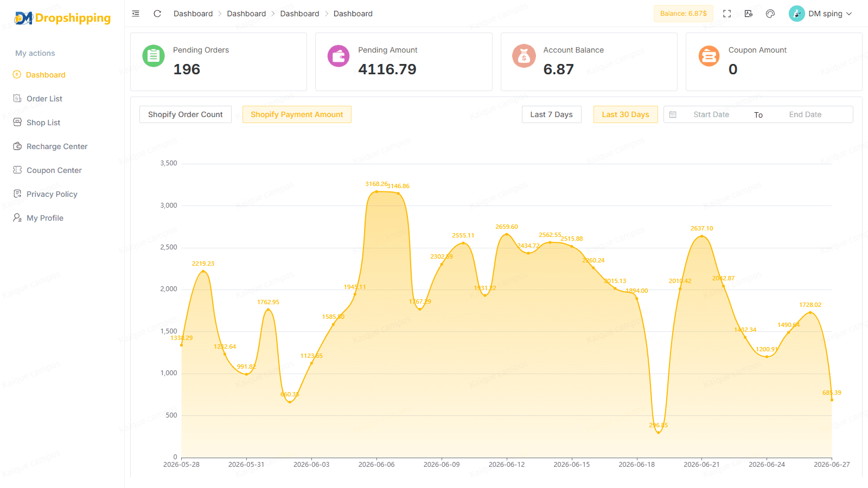Select Shopify Payment Amount chart view
868x488 pixels.
297,114
